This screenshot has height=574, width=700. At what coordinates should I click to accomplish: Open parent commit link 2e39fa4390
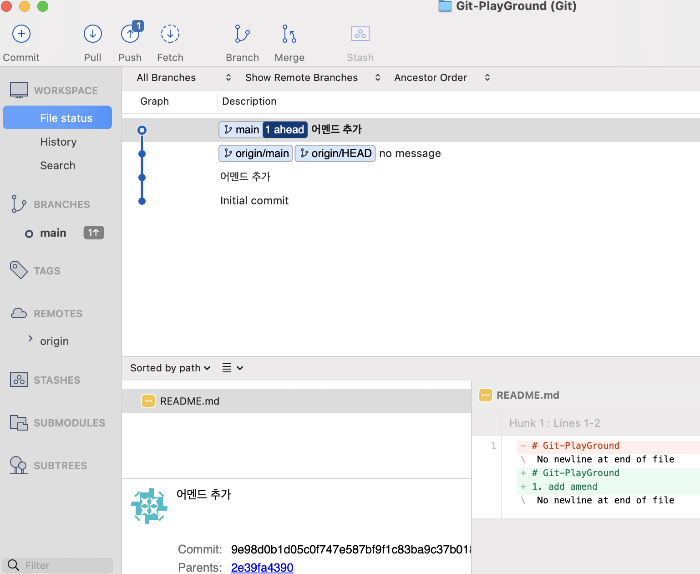pos(262,567)
